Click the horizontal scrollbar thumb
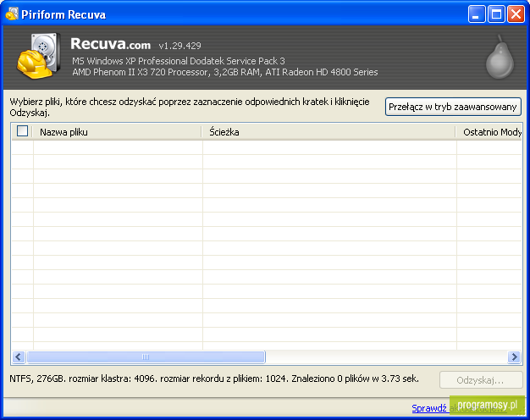 146,356
